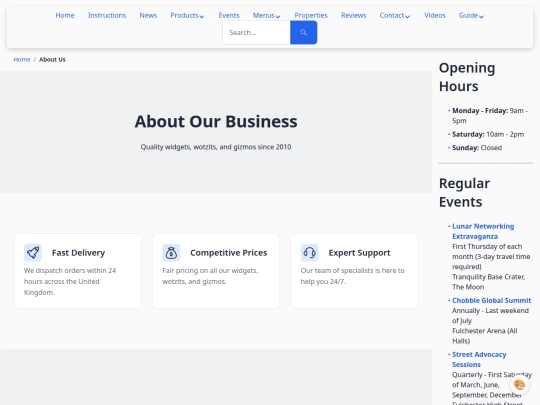This screenshot has height=405, width=540.
Task: Click the Regular Events heading
Action: (464, 193)
